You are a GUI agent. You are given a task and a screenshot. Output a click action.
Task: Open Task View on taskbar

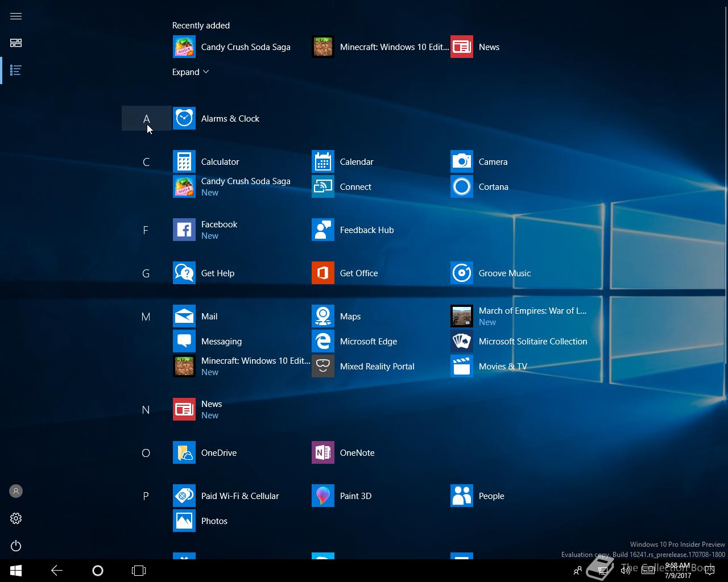pyautogui.click(x=139, y=571)
